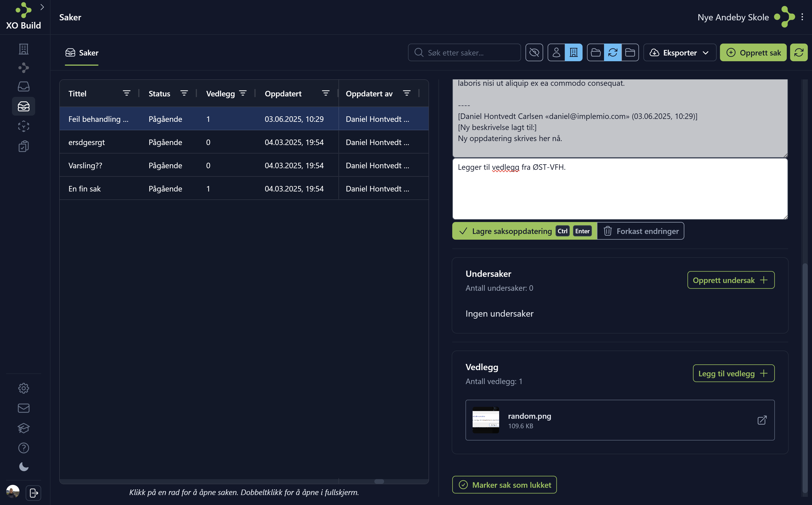Expand the sidebar using the chevron arrow
This screenshot has width=812, height=505.
pos(42,7)
